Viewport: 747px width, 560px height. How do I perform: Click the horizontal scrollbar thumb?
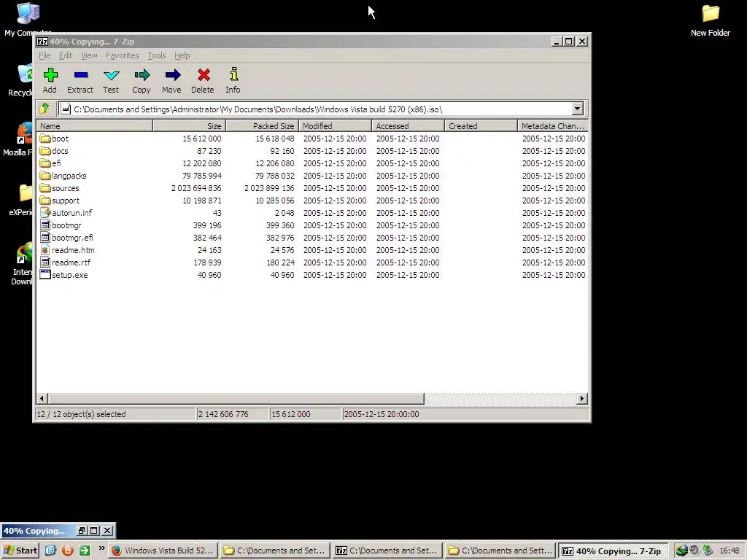[236, 399]
